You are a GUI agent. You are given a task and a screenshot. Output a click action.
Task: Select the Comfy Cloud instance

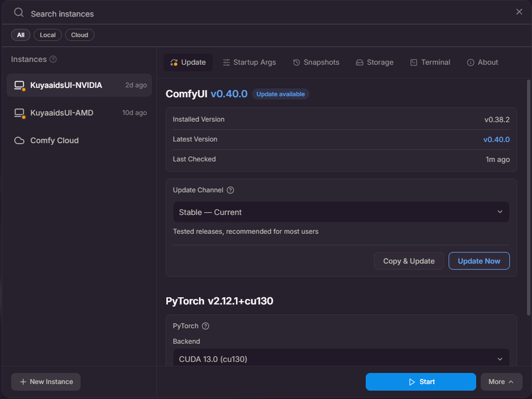pyautogui.click(x=79, y=141)
